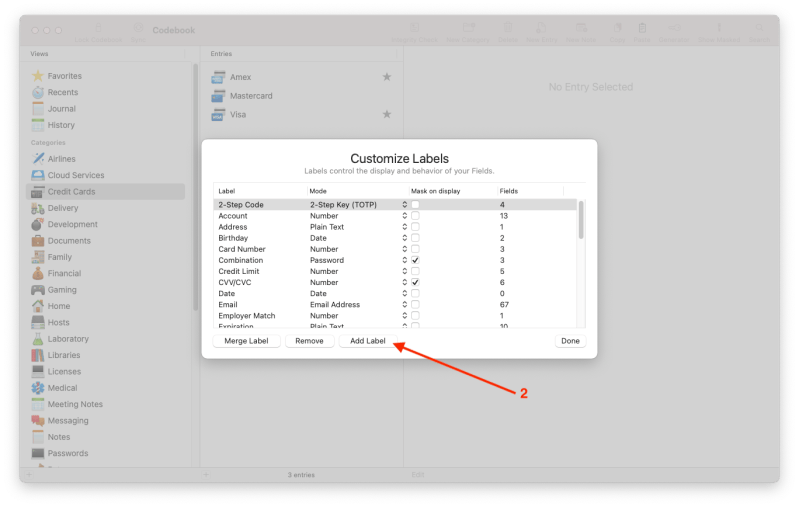Select the Home house icon
The width and height of the screenshot is (799, 507).
click(38, 306)
